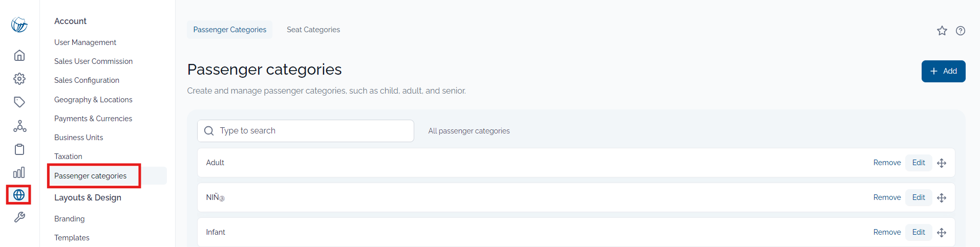Edit the NIÑ@ passenger category

tap(919, 197)
